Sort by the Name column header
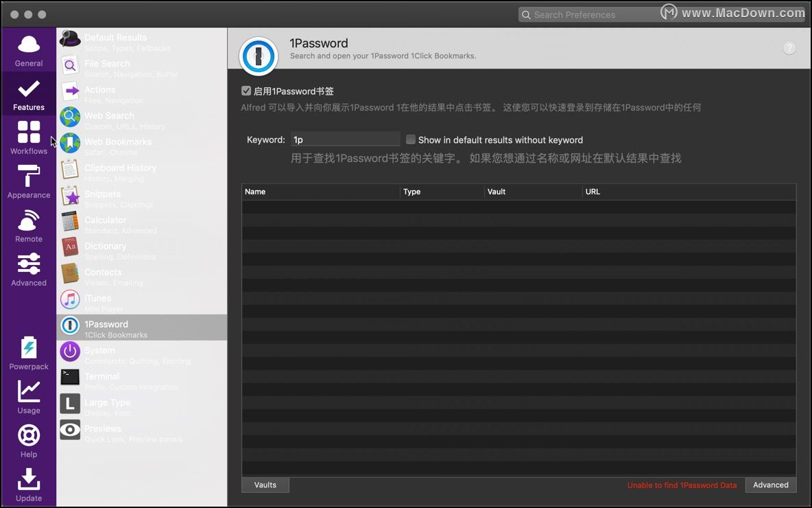 (321, 192)
